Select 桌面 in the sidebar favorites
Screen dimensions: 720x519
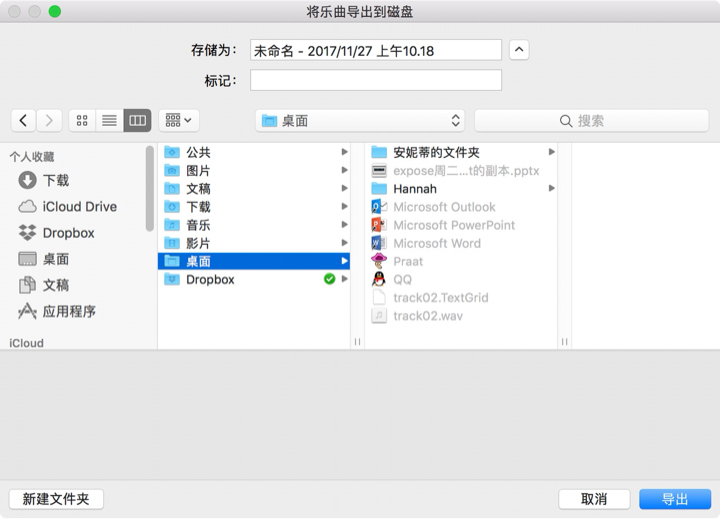point(44,259)
